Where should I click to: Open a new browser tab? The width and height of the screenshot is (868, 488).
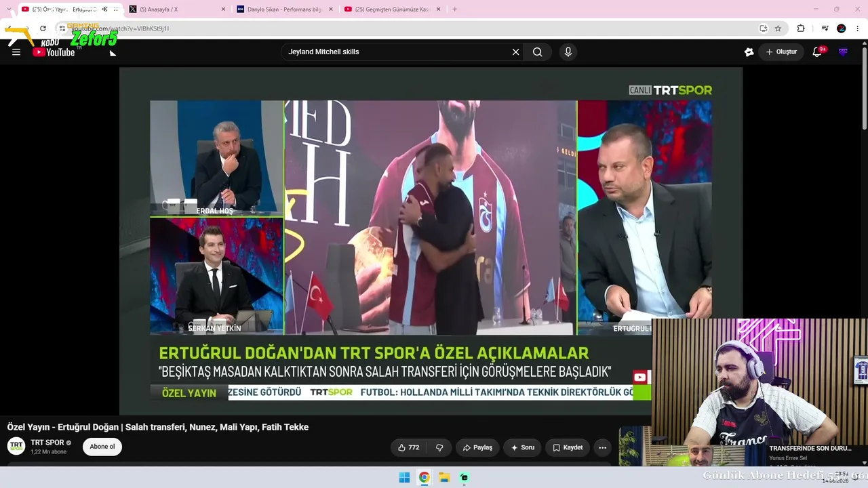(x=454, y=9)
